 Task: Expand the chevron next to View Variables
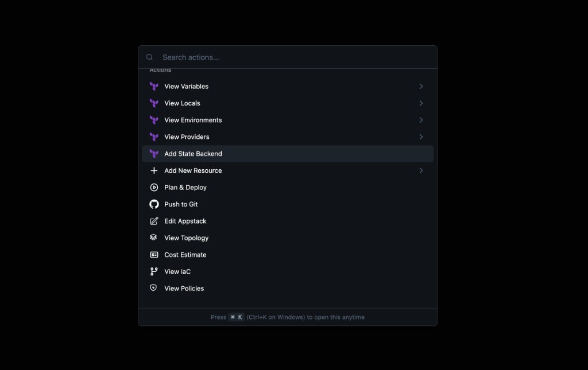coord(421,86)
